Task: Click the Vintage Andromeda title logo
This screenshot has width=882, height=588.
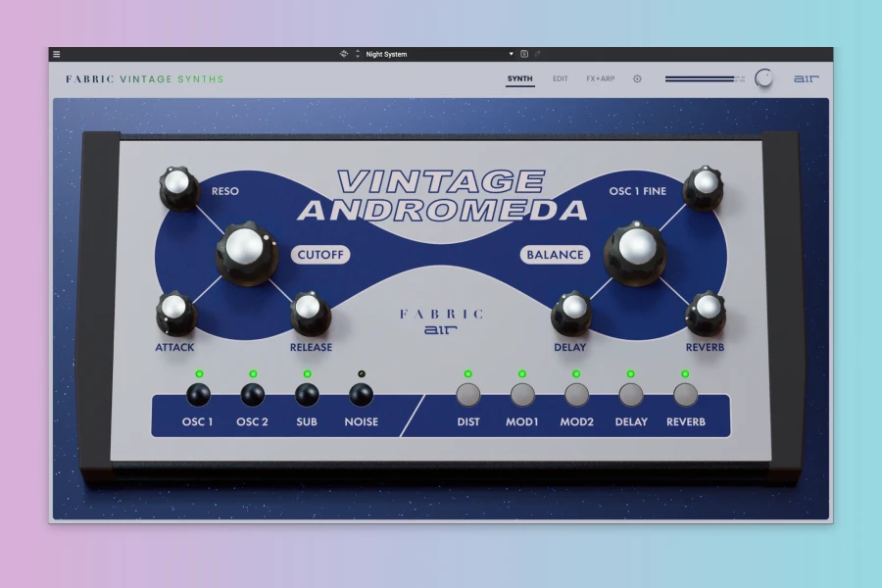Action: tap(442, 196)
